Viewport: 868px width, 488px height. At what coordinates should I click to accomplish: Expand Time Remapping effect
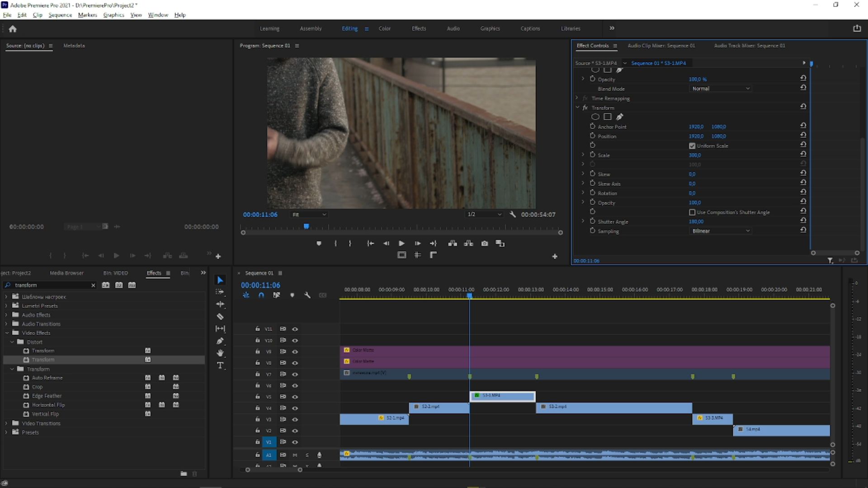point(577,98)
